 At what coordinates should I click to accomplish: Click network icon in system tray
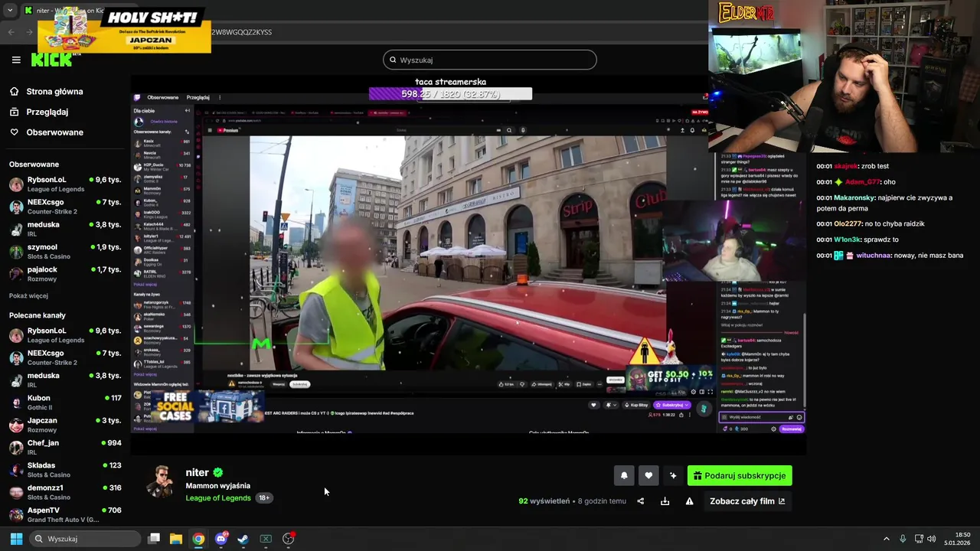pyautogui.click(x=919, y=539)
